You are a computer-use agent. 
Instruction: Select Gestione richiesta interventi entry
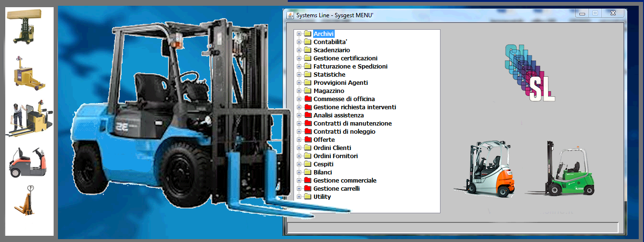[x=354, y=107]
